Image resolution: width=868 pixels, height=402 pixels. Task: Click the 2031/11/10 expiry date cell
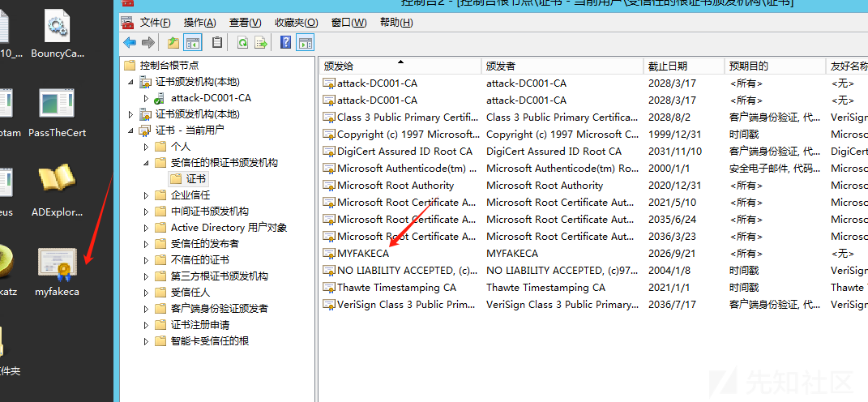pyautogui.click(x=675, y=152)
